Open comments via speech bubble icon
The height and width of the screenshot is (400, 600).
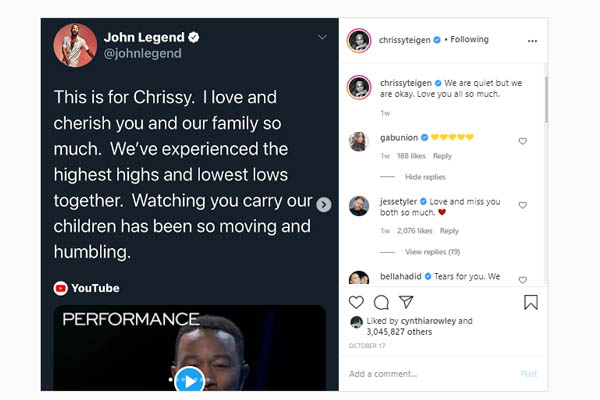[381, 302]
